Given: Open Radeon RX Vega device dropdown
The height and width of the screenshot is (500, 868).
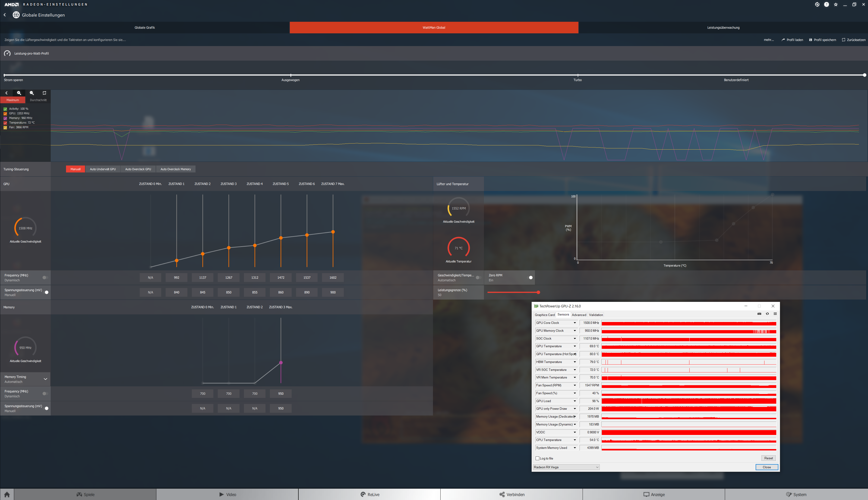Looking at the screenshot, I should click(x=597, y=467).
